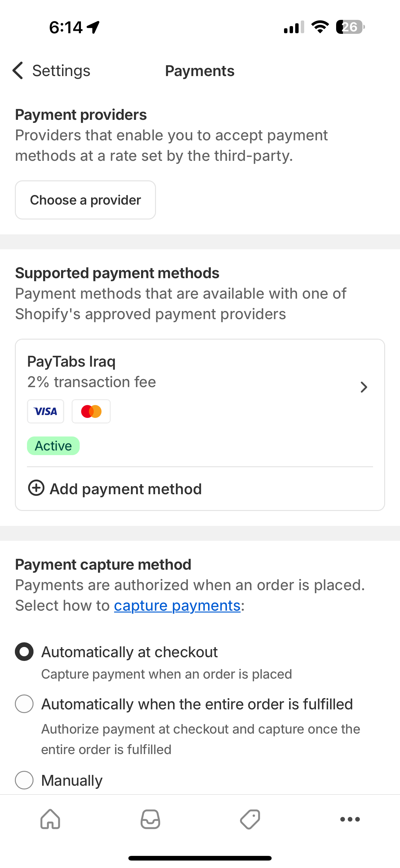Click Choose a provider button
Image resolution: width=400 pixels, height=868 pixels.
click(x=85, y=200)
